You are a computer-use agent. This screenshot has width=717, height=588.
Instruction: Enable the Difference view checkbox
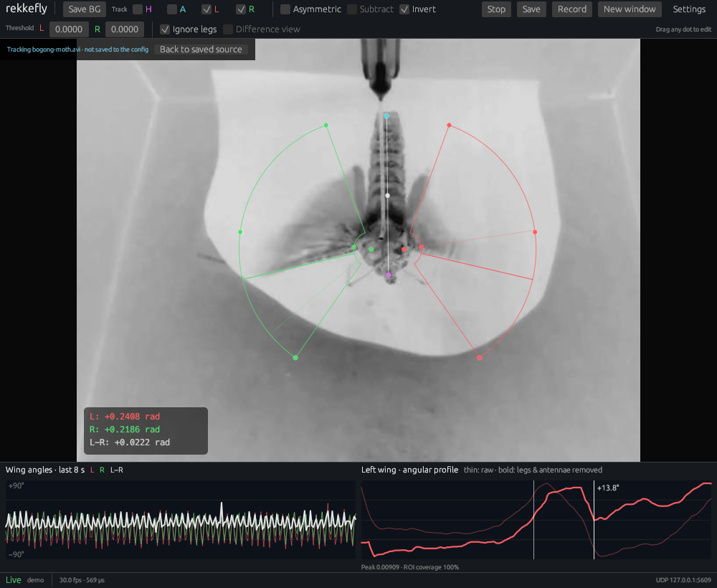228,29
